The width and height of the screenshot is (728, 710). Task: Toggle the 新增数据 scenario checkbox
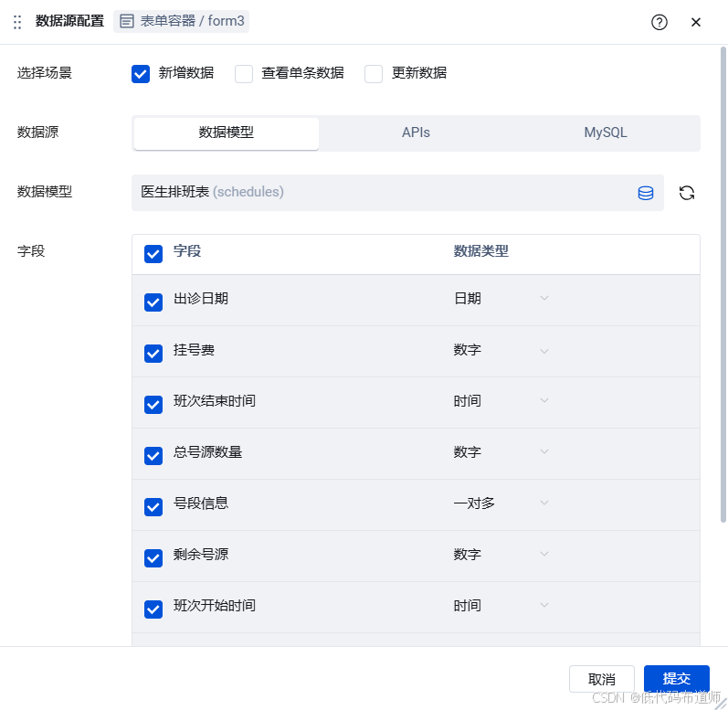[141, 73]
